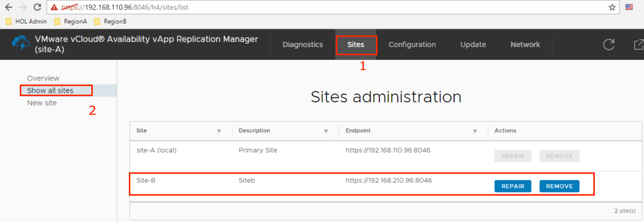Open the Configuration tab
The width and height of the screenshot is (644, 222).
click(x=412, y=45)
